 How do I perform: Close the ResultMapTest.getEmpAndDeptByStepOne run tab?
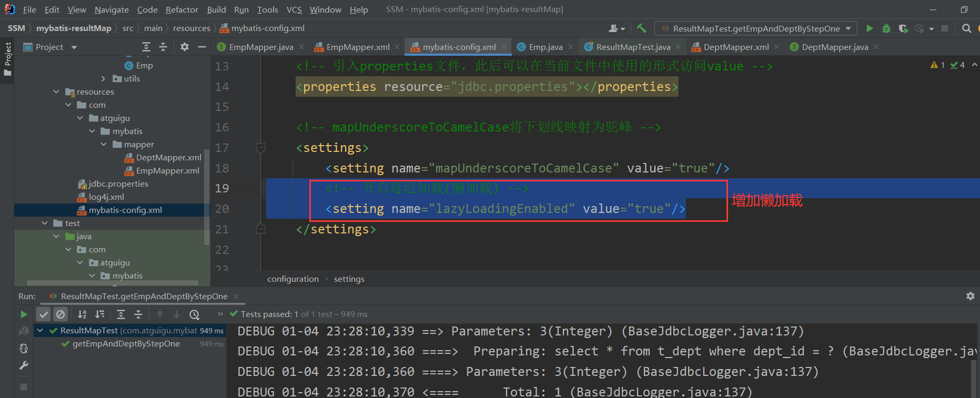tap(236, 297)
